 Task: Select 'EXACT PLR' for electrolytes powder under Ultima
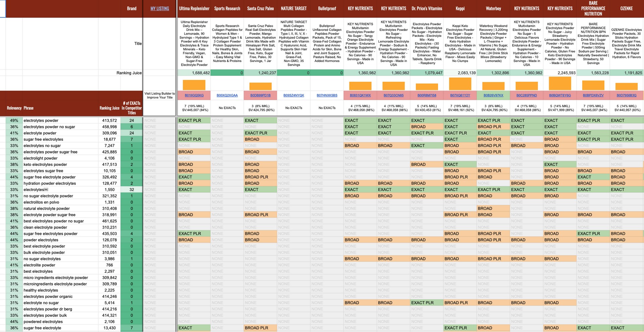[x=194, y=121]
